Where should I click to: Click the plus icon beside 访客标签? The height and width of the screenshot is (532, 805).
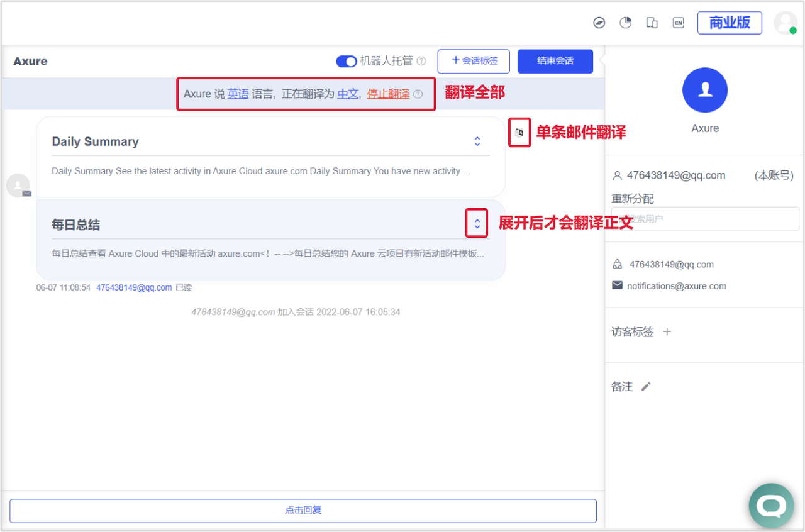pyautogui.click(x=667, y=332)
